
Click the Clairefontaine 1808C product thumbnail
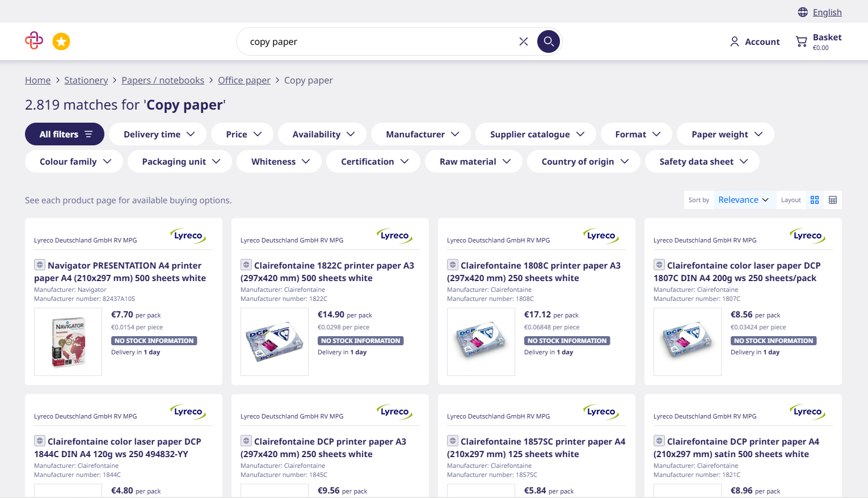click(x=481, y=342)
